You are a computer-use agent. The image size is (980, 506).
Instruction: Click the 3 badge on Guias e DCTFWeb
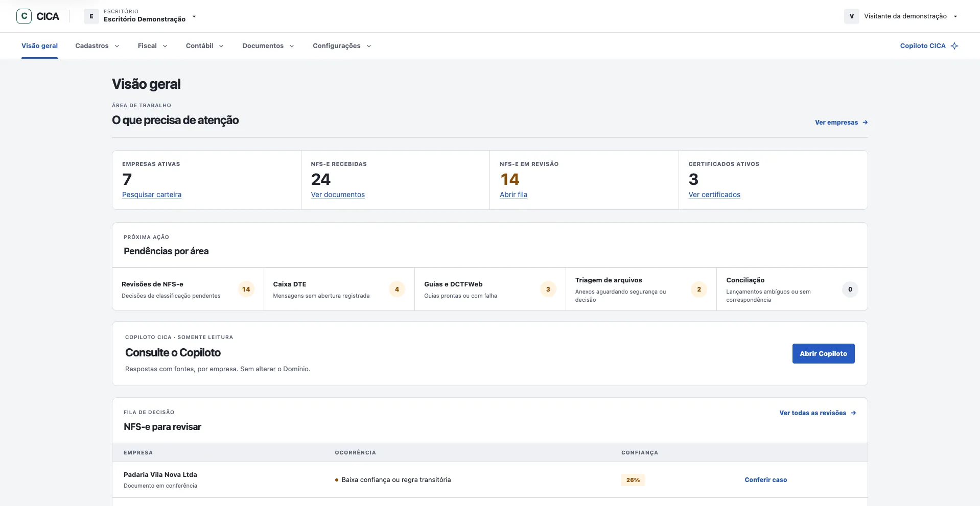pyautogui.click(x=548, y=290)
